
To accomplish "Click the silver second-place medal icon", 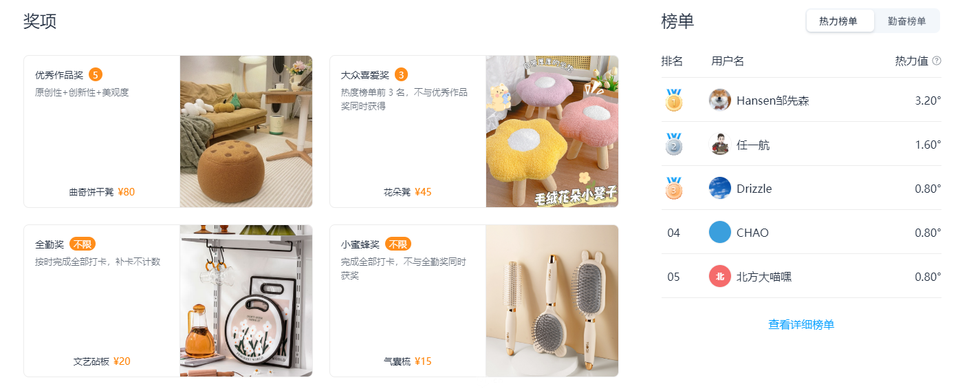I will (x=674, y=144).
